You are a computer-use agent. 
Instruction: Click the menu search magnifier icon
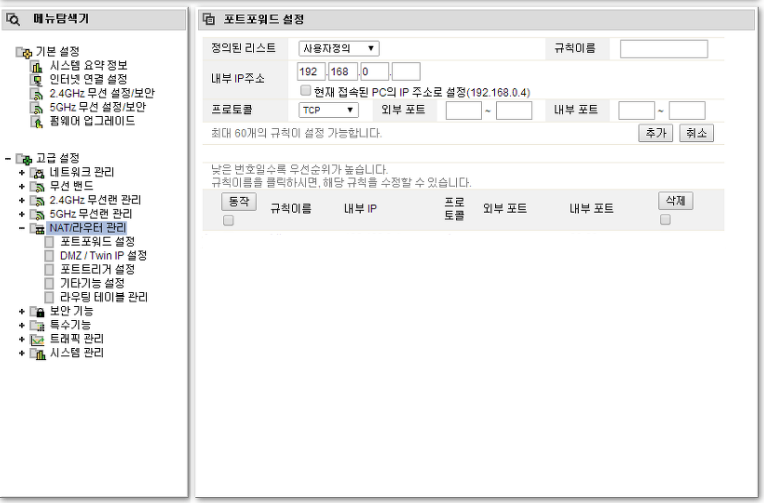click(x=13, y=19)
